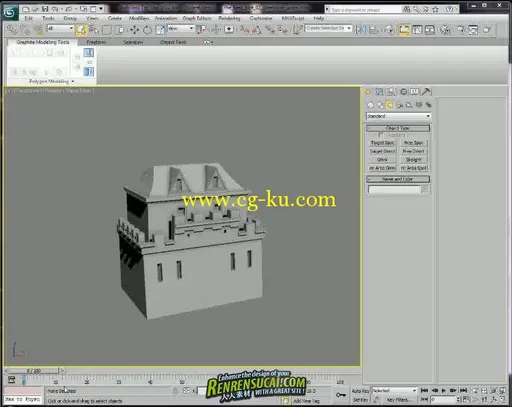Open the Create Selection Set dropdown

tap(328, 29)
